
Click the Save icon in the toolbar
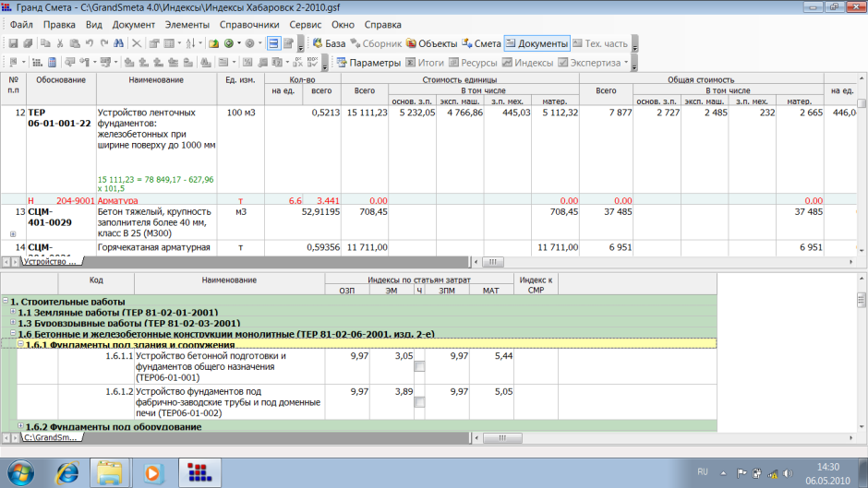click(x=13, y=43)
